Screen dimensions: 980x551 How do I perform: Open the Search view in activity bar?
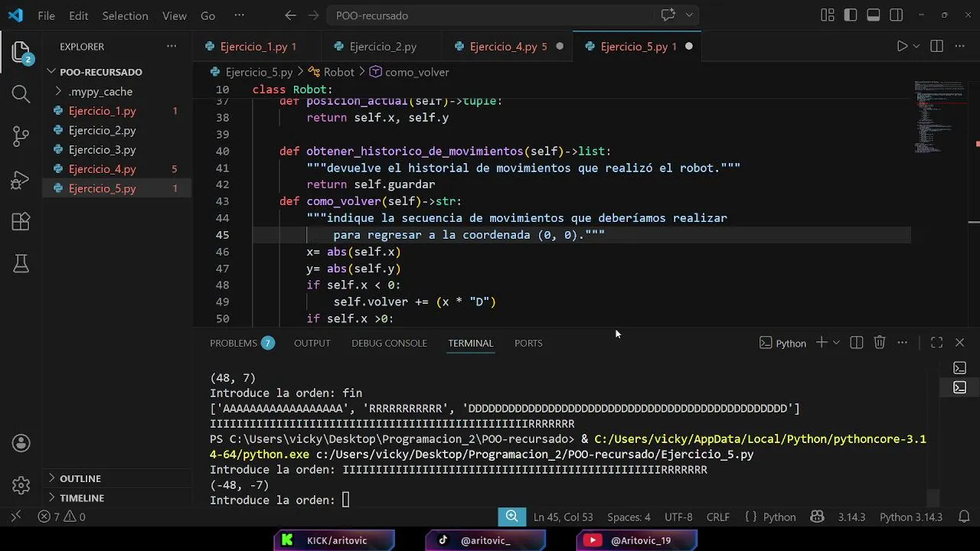point(21,94)
